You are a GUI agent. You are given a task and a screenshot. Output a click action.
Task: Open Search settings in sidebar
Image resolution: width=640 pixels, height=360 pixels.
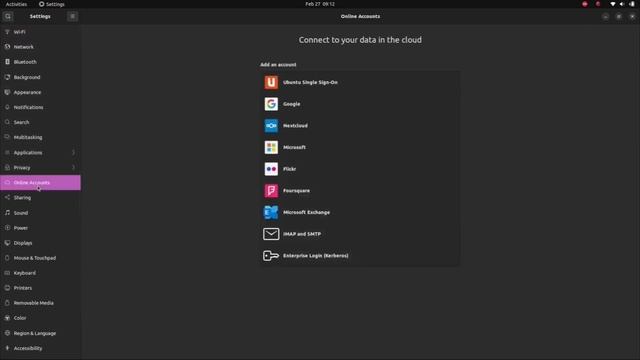(x=40, y=122)
